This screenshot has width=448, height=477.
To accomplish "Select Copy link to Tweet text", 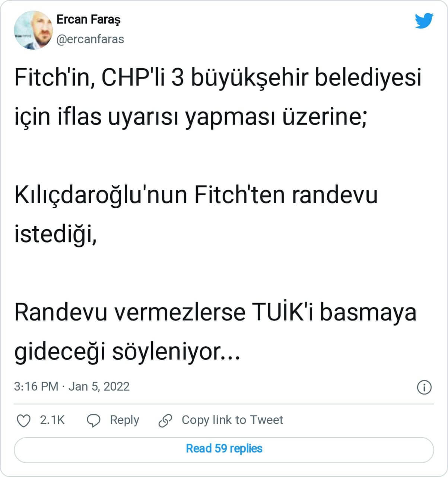I will click(x=232, y=420).
